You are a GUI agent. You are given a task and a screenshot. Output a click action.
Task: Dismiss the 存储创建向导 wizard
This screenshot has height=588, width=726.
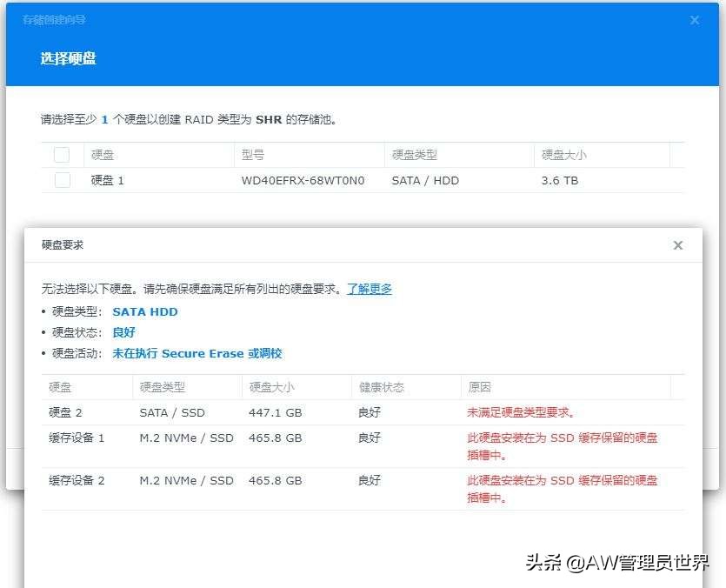pyautogui.click(x=694, y=20)
